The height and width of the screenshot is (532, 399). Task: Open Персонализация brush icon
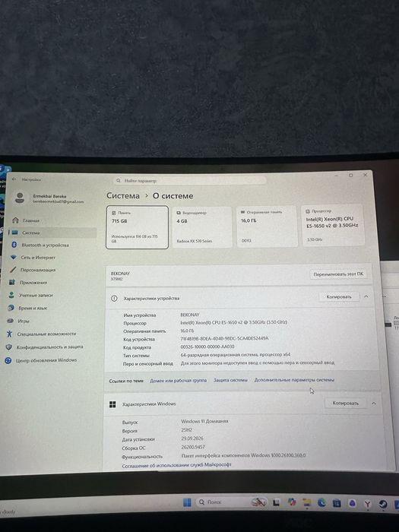(13, 270)
